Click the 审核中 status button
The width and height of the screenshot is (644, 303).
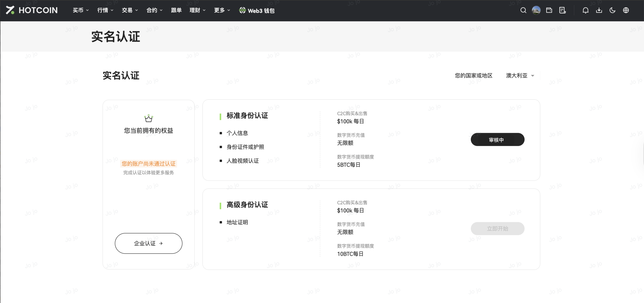497,140
